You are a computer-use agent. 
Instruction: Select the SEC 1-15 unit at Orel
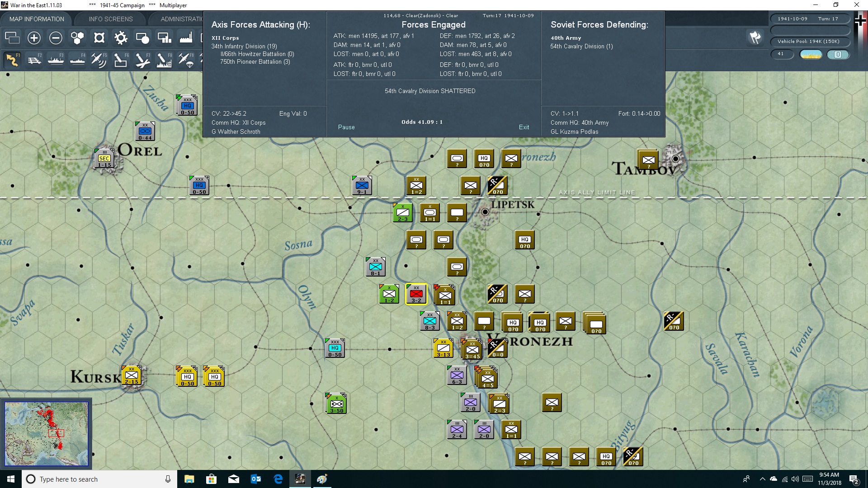(104, 158)
